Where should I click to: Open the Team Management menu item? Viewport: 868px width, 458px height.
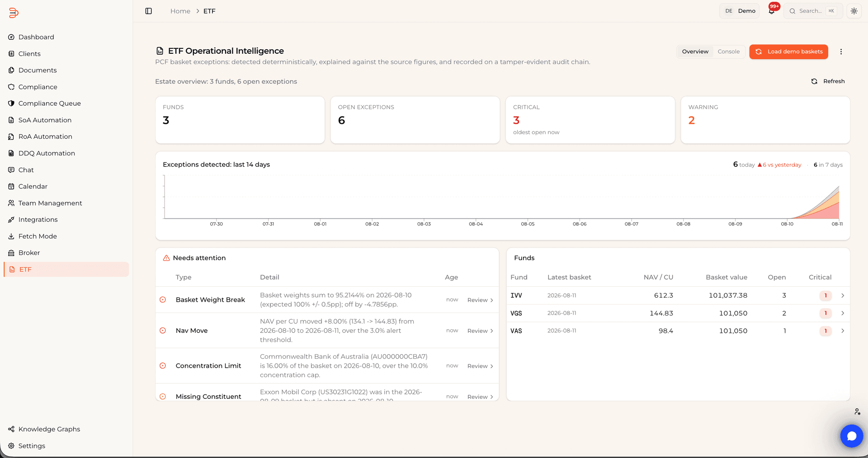[66, 203]
